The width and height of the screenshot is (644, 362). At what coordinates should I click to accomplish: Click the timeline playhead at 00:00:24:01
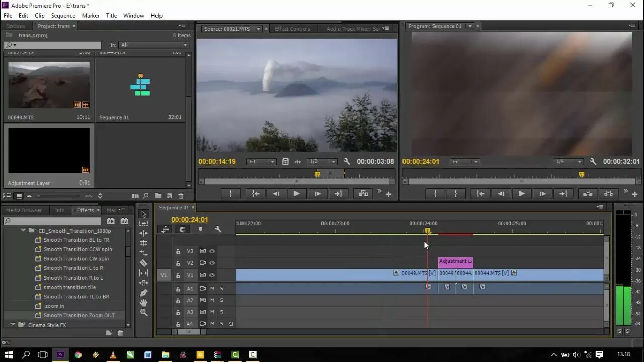(427, 231)
